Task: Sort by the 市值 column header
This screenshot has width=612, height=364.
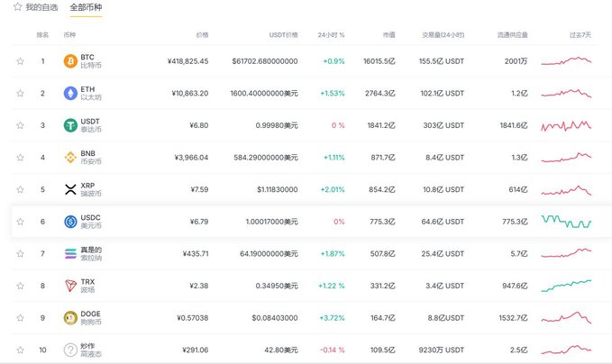Action: [389, 35]
